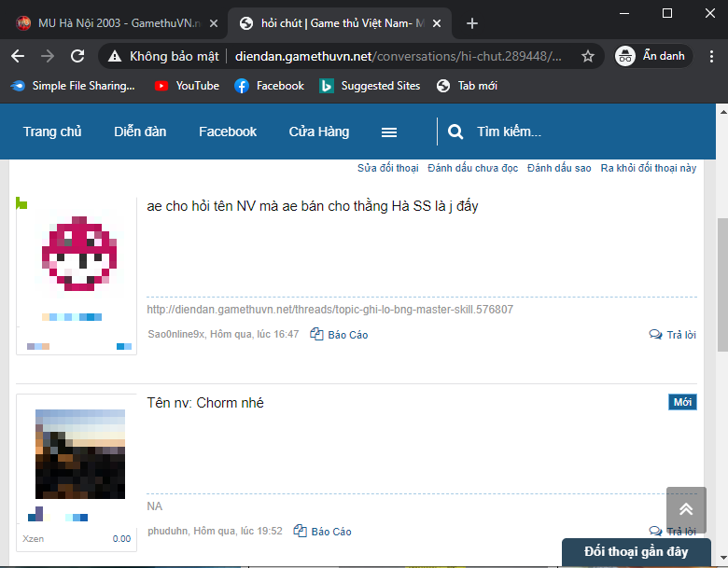Click the scroll-to-top double chevron button
The width and height of the screenshot is (728, 568).
(686, 509)
